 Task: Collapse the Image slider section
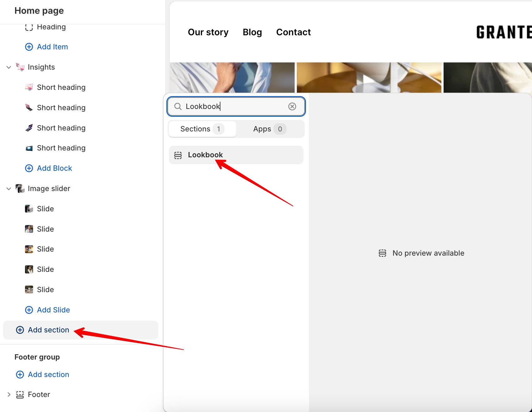(9, 189)
